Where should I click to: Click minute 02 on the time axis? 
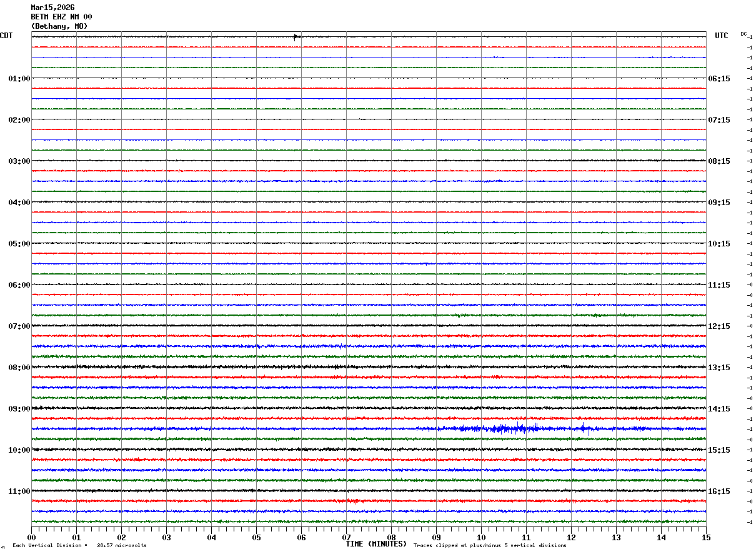[121, 537]
